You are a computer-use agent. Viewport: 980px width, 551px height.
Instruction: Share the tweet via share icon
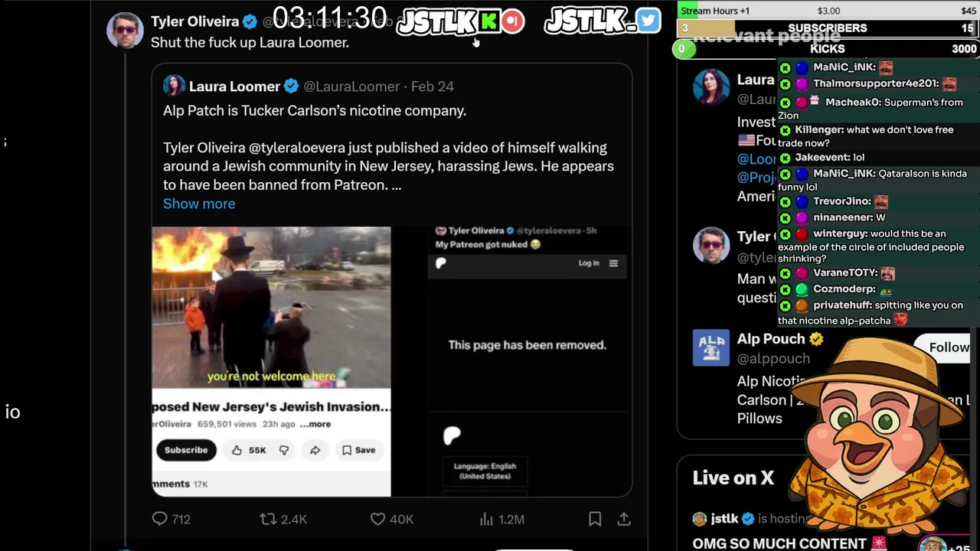(624, 519)
